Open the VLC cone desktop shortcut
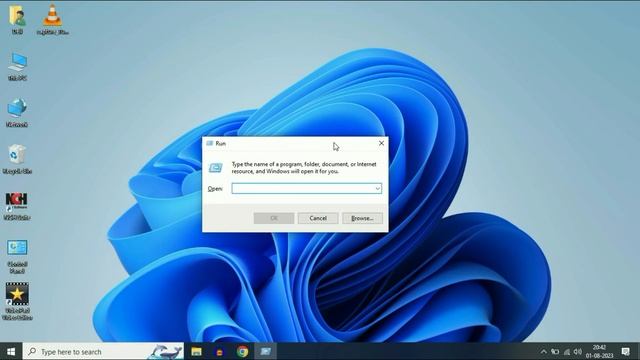Screen dimensions: 640x360 tap(52, 19)
